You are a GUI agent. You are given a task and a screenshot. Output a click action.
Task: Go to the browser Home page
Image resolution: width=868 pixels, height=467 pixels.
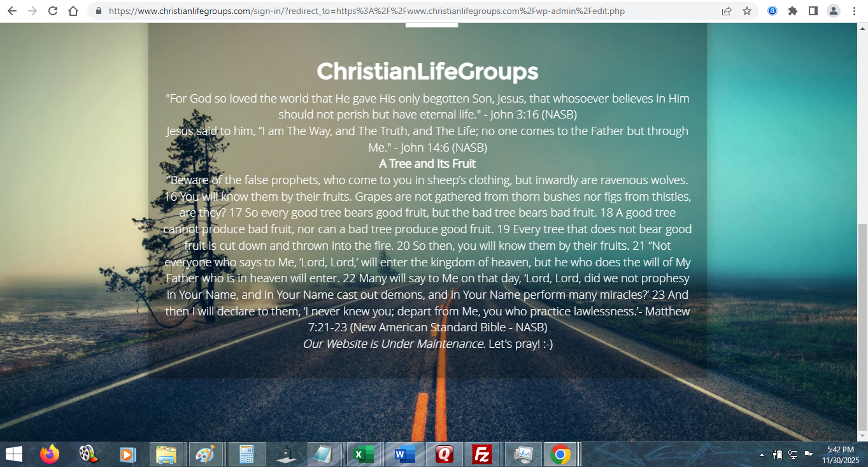(x=73, y=11)
